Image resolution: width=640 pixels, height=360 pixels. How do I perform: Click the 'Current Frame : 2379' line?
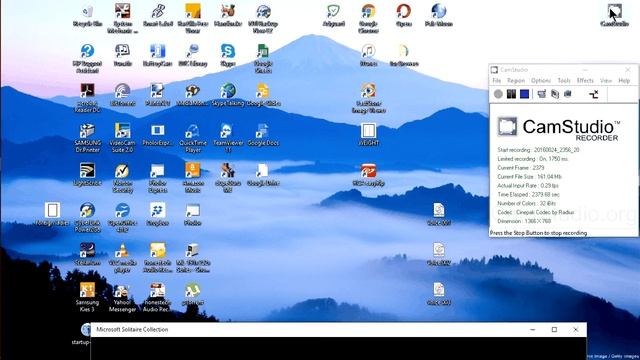click(521, 168)
